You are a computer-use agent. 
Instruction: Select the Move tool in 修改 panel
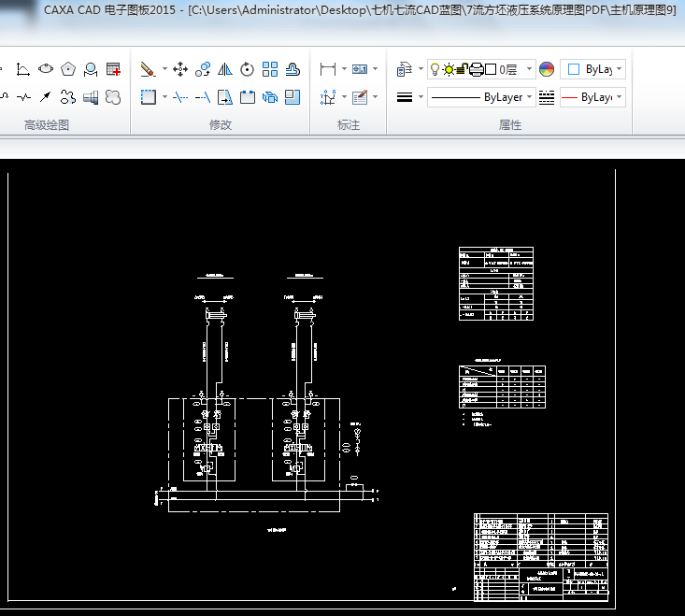click(180, 69)
